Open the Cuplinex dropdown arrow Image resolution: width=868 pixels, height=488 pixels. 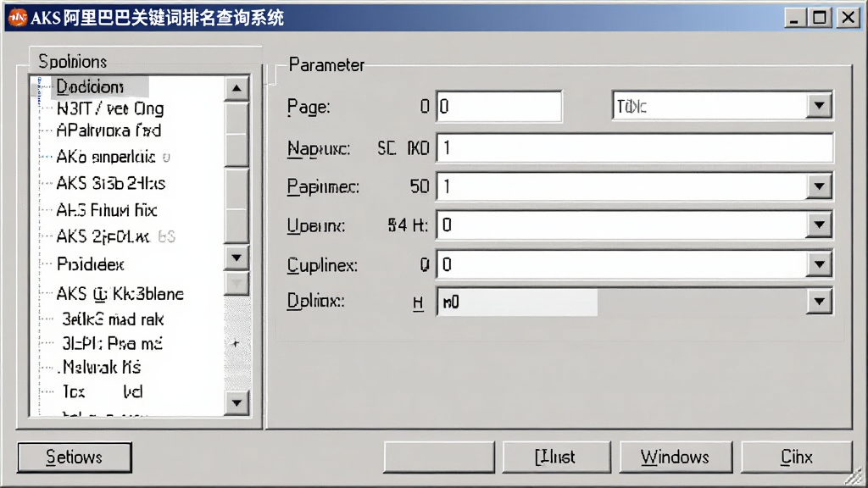[x=820, y=264]
